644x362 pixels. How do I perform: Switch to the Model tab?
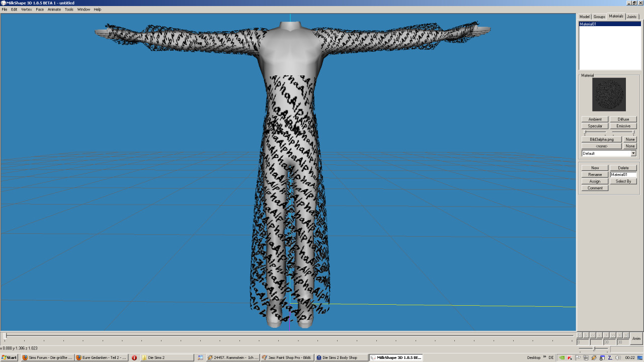point(584,17)
